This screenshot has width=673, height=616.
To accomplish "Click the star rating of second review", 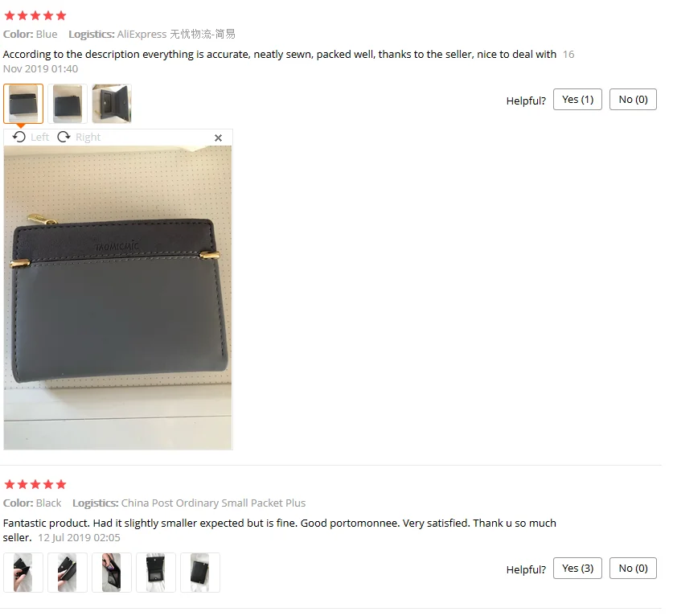I will pos(35,485).
